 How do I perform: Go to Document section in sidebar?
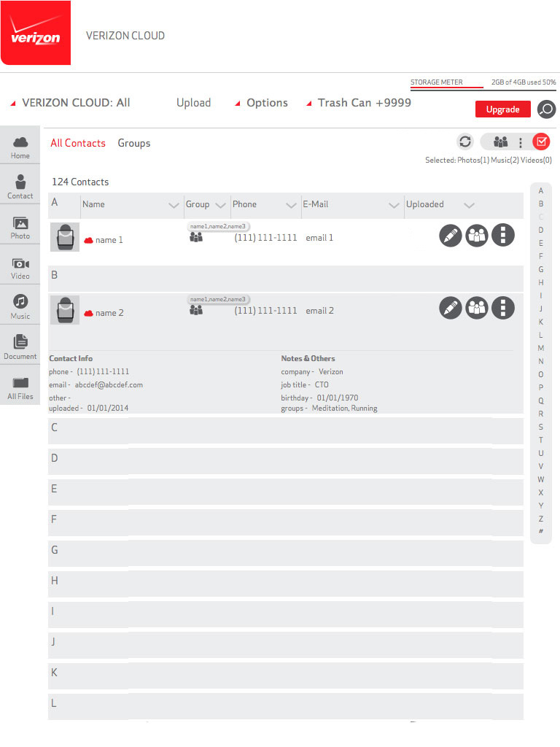(20, 347)
